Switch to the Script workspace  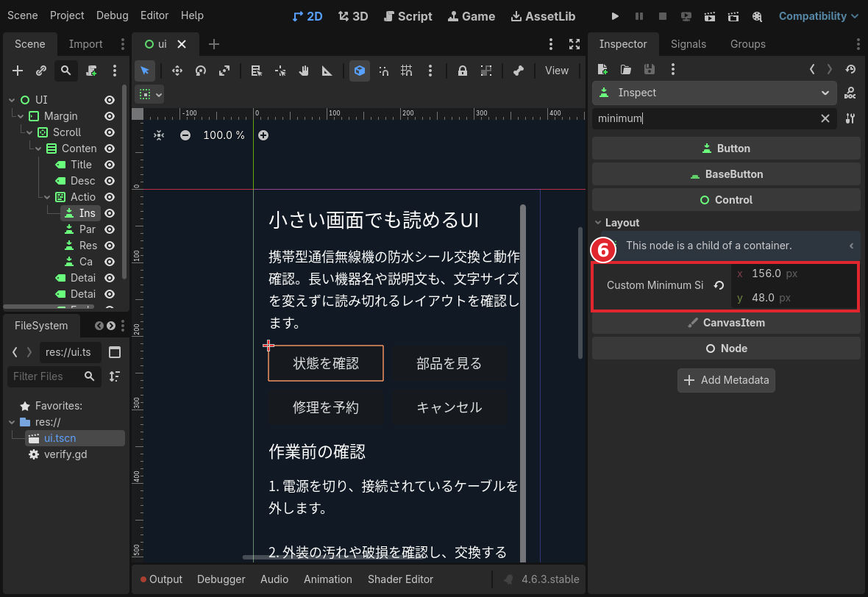(x=408, y=17)
